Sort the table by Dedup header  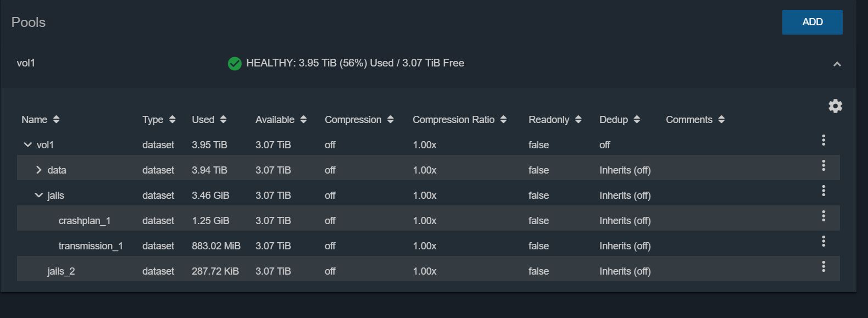click(620, 120)
